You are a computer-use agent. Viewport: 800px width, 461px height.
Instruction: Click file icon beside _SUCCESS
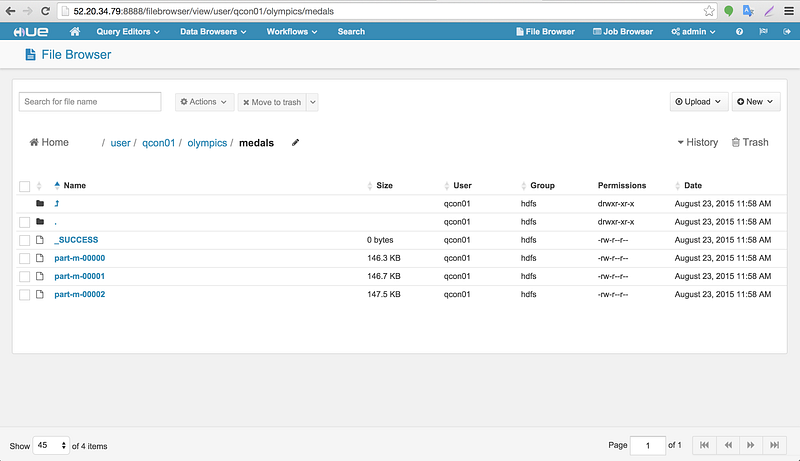pos(40,240)
